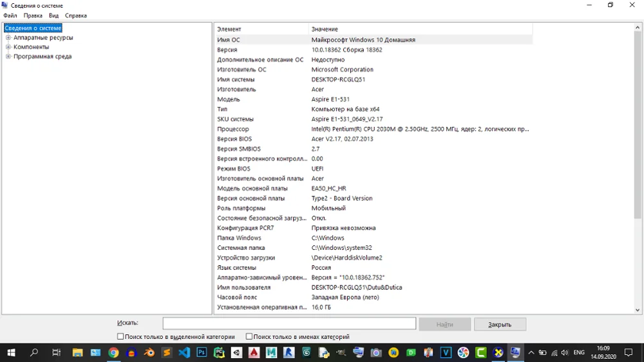644x362 pixels.
Task: Expand the Аппаратные ресурсы tree node
Action: pos(8,37)
